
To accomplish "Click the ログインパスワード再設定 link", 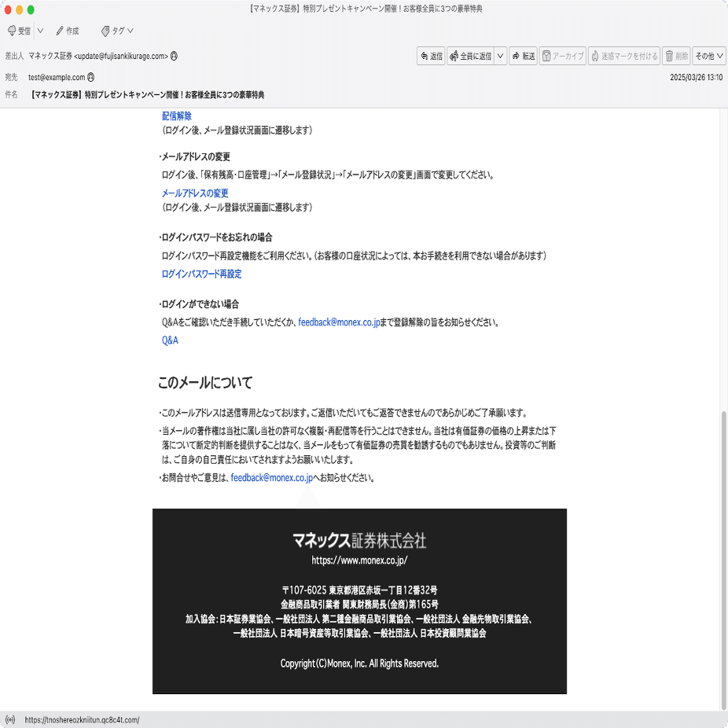I will (200, 274).
